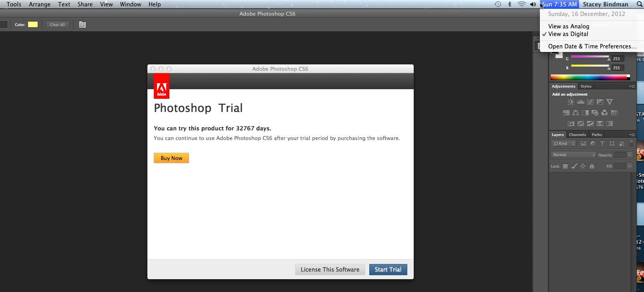Open the Share menu
Viewport: 644px width, 292px height.
(85, 4)
